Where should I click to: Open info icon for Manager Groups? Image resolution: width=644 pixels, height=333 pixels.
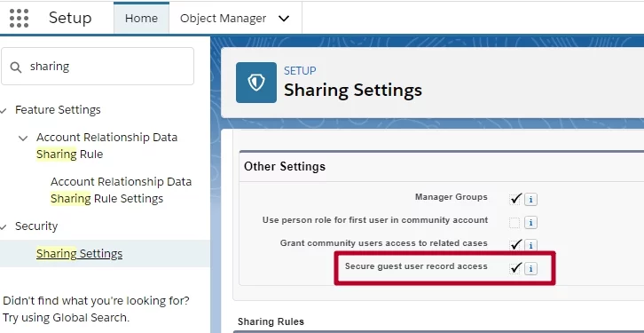tap(530, 200)
